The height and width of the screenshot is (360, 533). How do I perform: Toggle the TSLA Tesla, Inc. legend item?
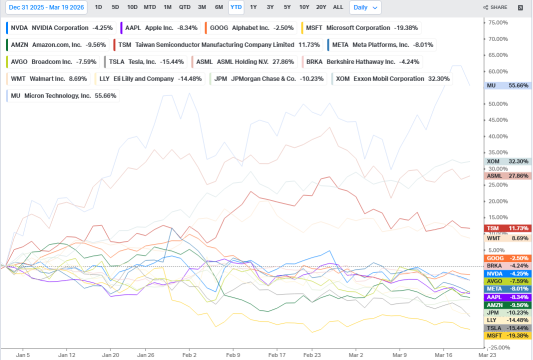coord(145,62)
